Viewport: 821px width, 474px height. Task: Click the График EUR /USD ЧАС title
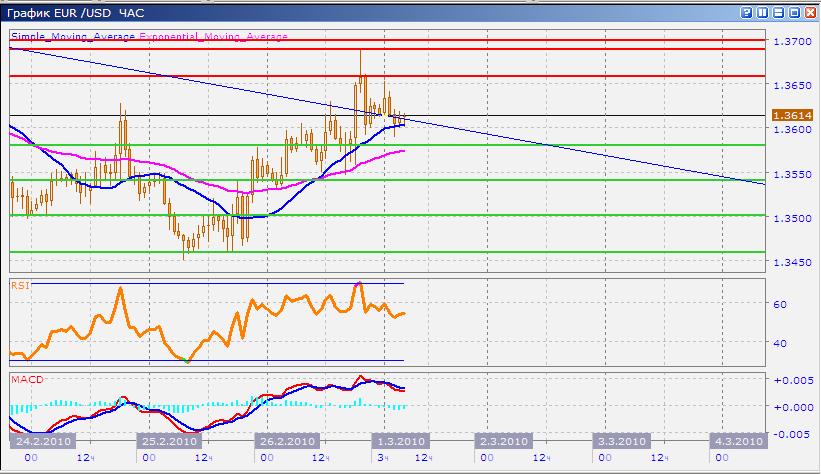(75, 13)
